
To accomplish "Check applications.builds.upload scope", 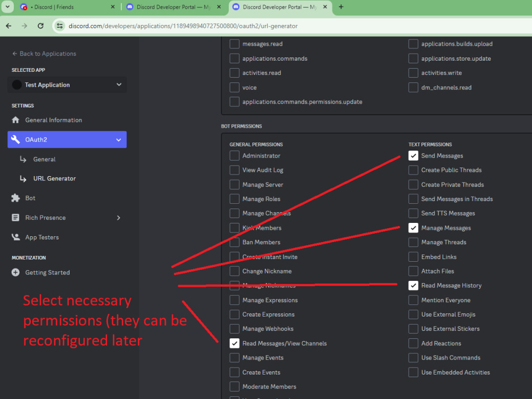I will pyautogui.click(x=413, y=44).
